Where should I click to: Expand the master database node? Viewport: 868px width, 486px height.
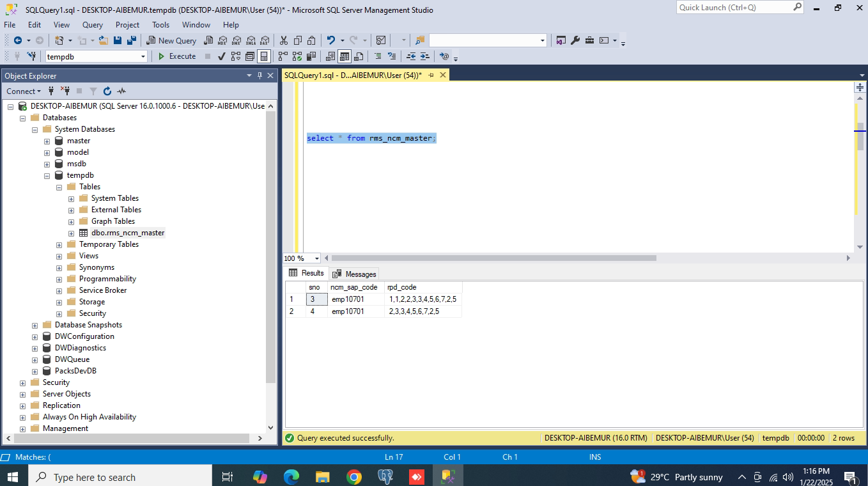(47, 141)
